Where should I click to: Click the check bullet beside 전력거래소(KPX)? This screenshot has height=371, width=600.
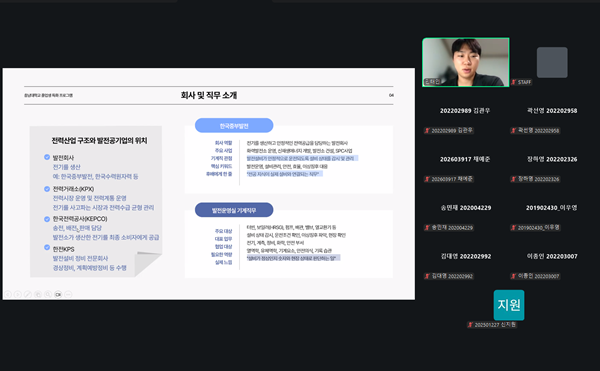[47, 189]
